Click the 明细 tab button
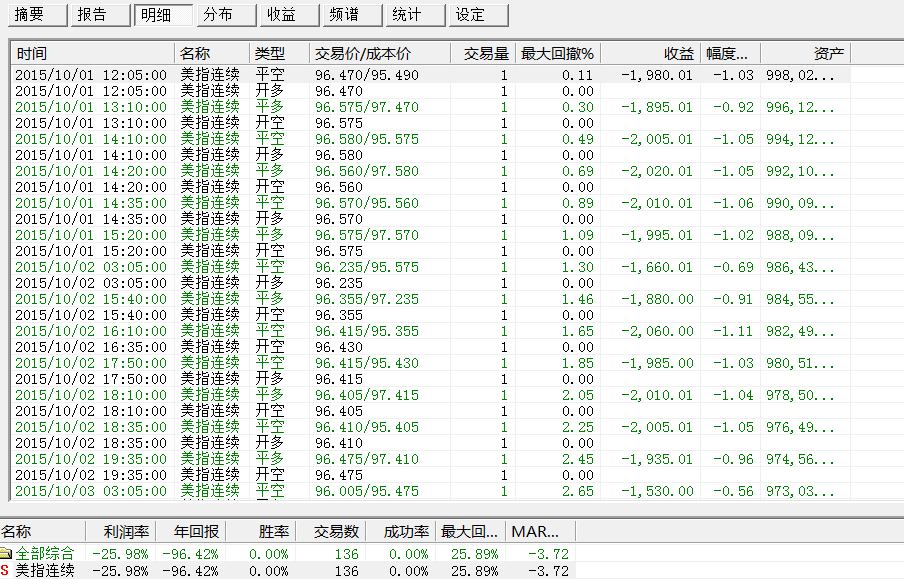The image size is (904, 579). [162, 15]
